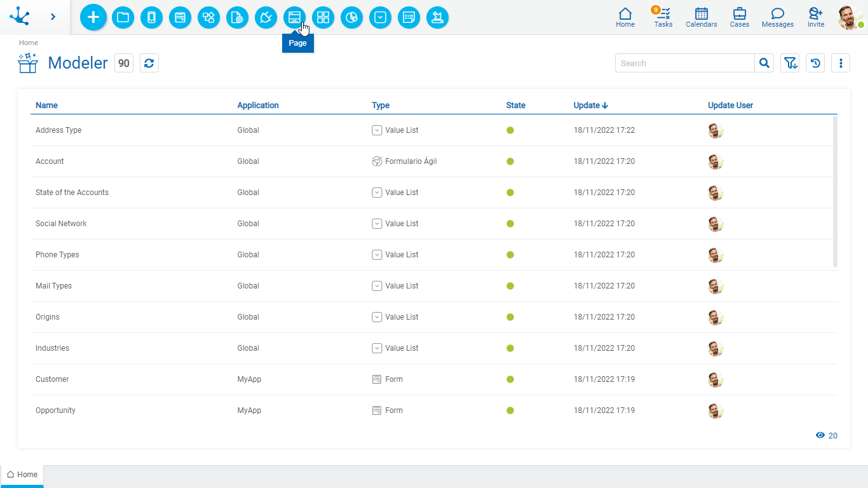Image resolution: width=868 pixels, height=488 pixels.
Task: Click the mobile phone icon in the toolbar
Action: point(151,17)
